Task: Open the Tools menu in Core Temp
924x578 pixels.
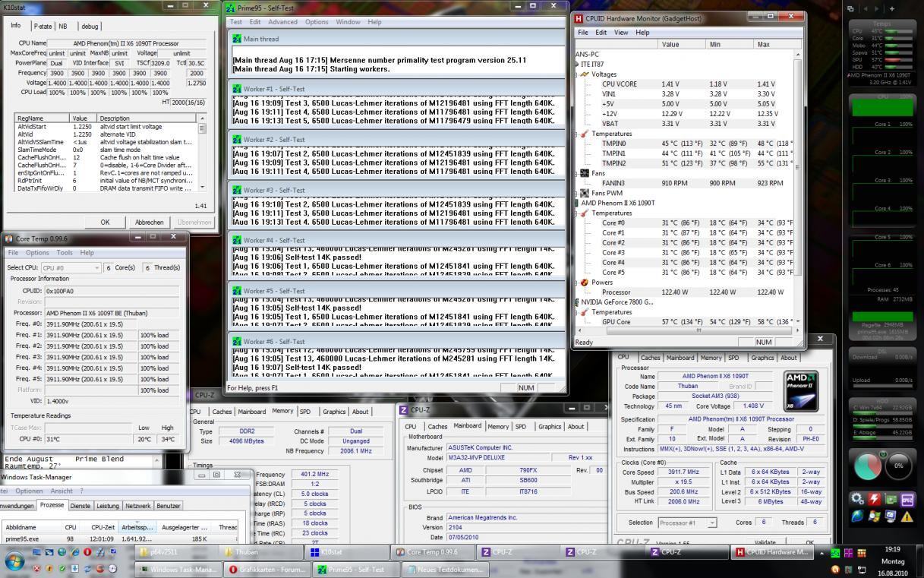Action: point(65,253)
